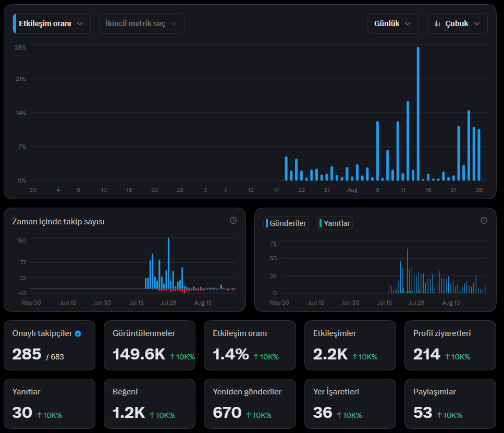Open the Yeniden gönderiler 670 card
Viewport: 504px width, 433px height.
point(250,404)
